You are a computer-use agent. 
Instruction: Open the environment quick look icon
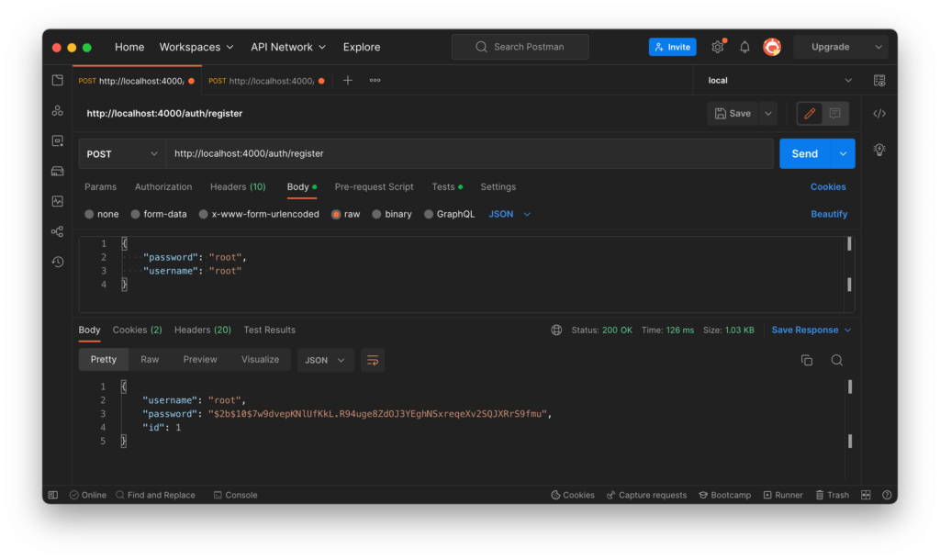click(x=879, y=81)
